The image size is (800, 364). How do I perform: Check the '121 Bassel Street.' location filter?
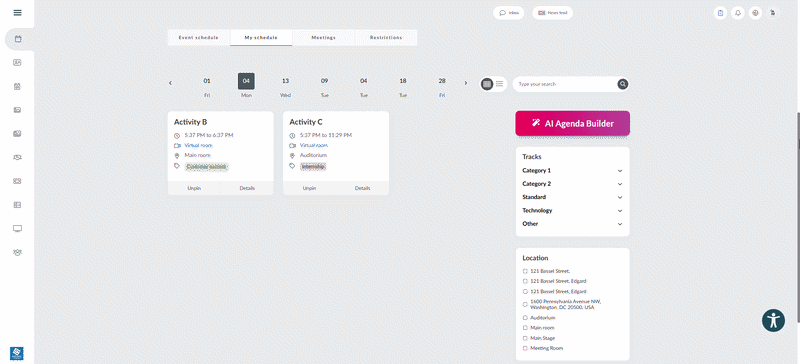[x=526, y=272]
